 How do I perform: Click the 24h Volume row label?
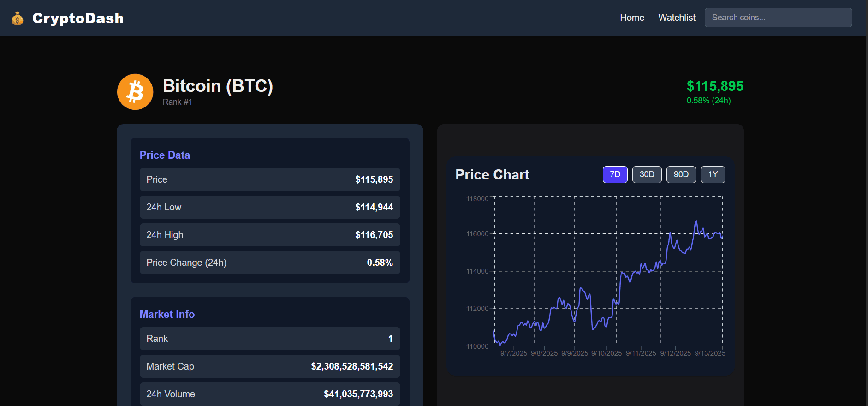[171, 394]
